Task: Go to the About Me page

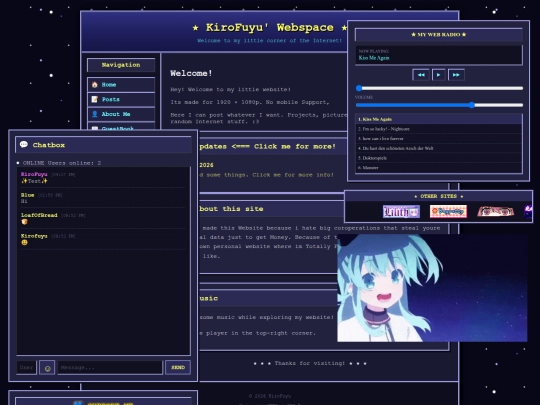Action: (121, 114)
